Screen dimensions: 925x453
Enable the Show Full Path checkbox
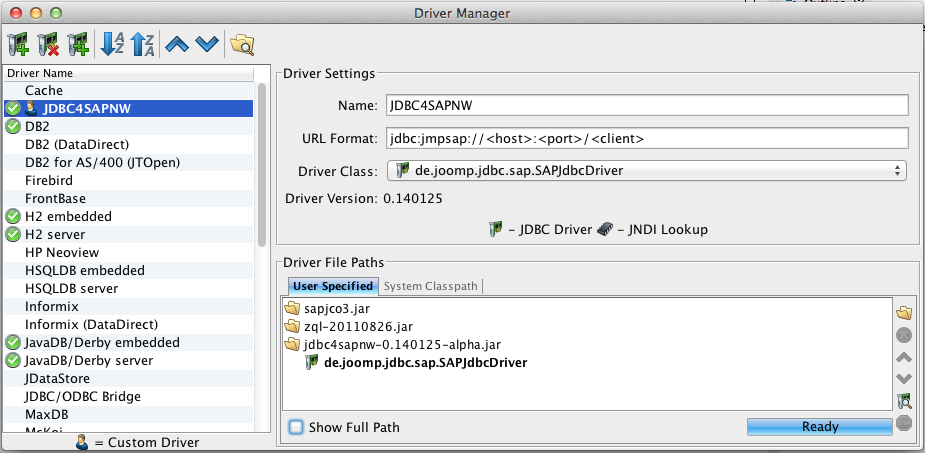[296, 426]
